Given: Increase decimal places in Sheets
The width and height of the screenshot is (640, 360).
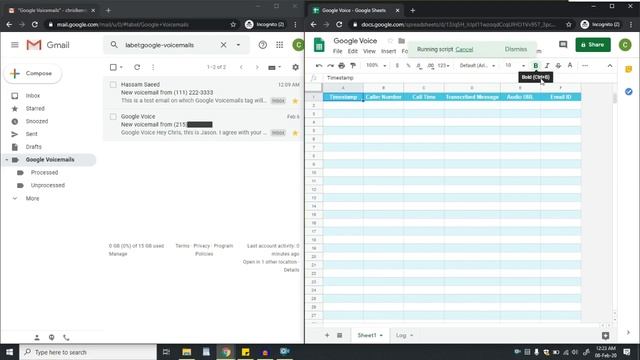Looking at the screenshot, I should pyautogui.click(x=431, y=66).
